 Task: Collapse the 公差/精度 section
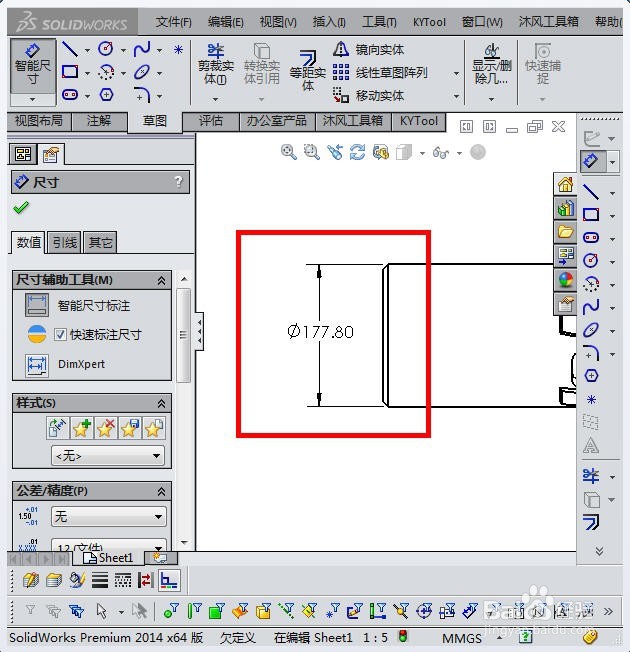pyautogui.click(x=161, y=491)
